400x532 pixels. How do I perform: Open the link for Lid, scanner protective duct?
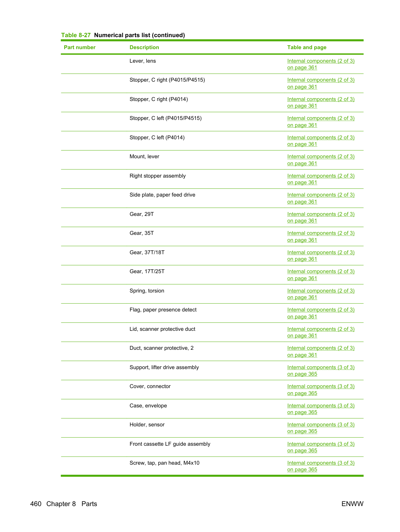(321, 332)
